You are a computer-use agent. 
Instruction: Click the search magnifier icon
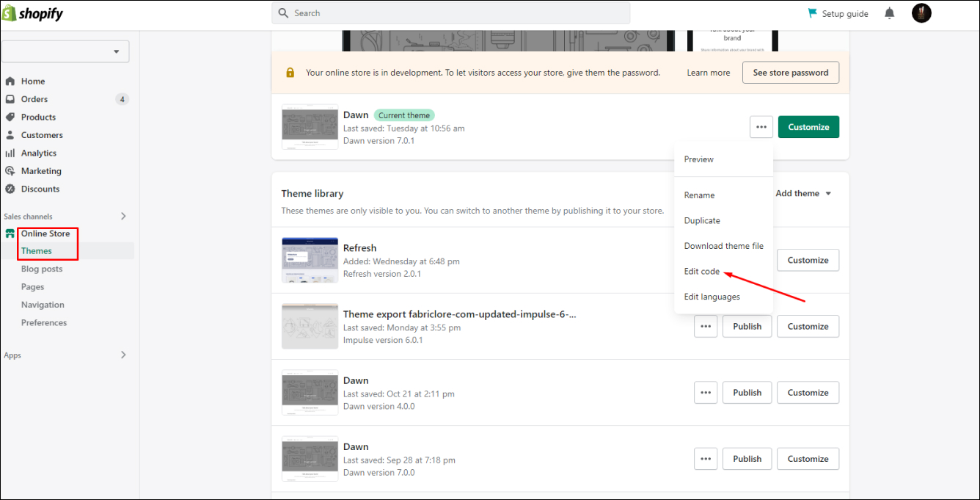click(x=284, y=13)
